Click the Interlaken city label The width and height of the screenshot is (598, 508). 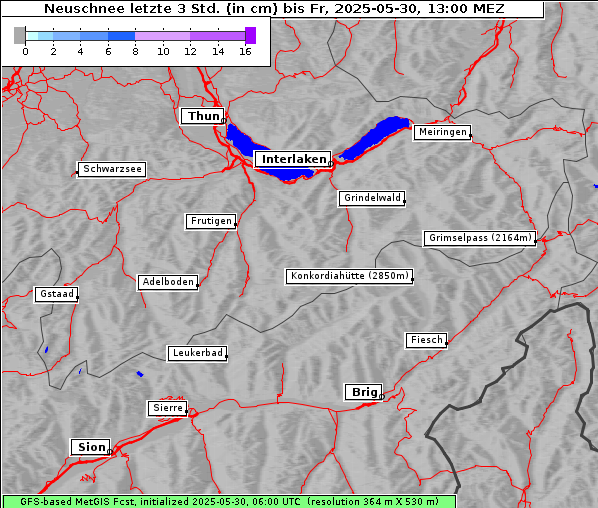(x=293, y=159)
